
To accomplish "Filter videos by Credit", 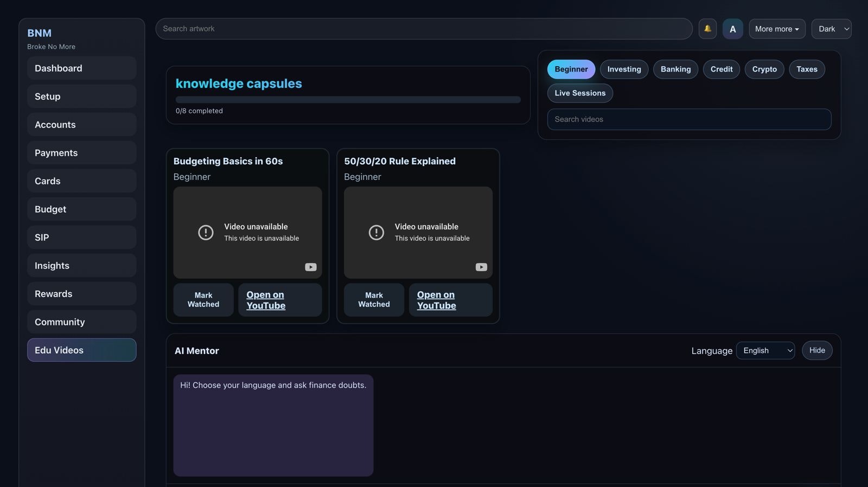I will [722, 69].
